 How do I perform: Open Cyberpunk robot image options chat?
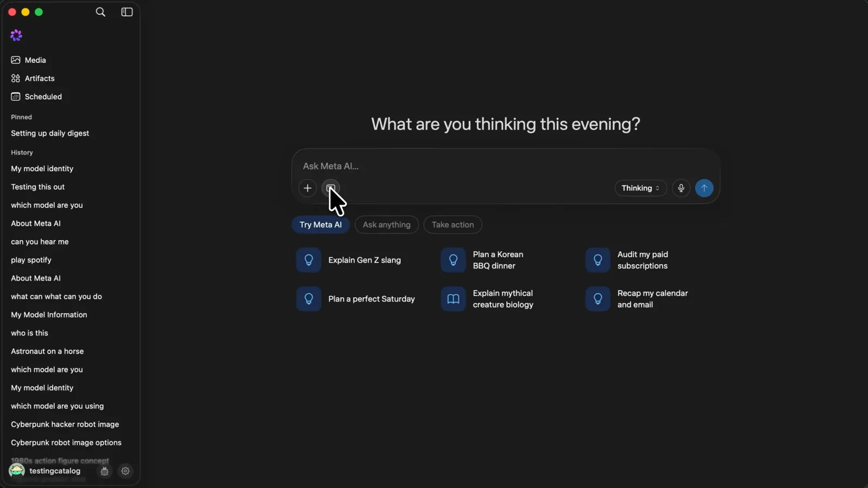[66, 443]
